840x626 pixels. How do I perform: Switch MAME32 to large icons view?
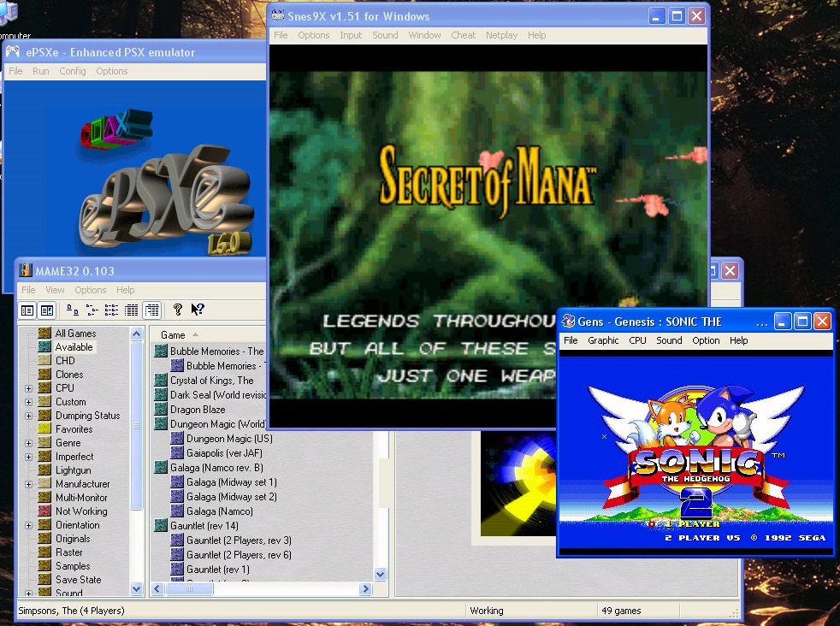click(x=72, y=310)
